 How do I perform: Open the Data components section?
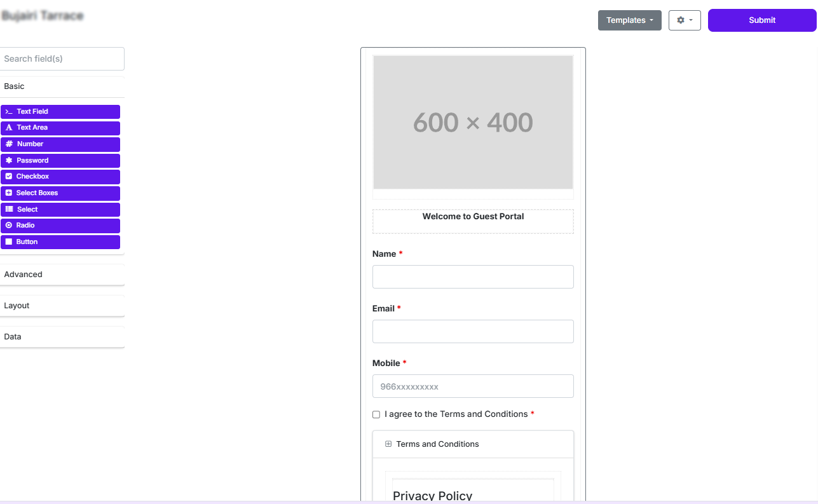click(12, 336)
